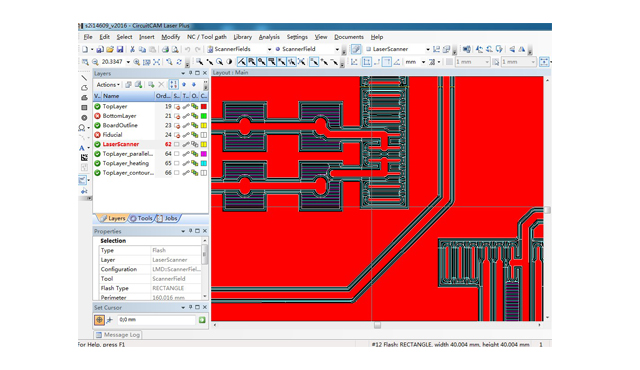Open the ScannerFields dropdown

[269, 49]
